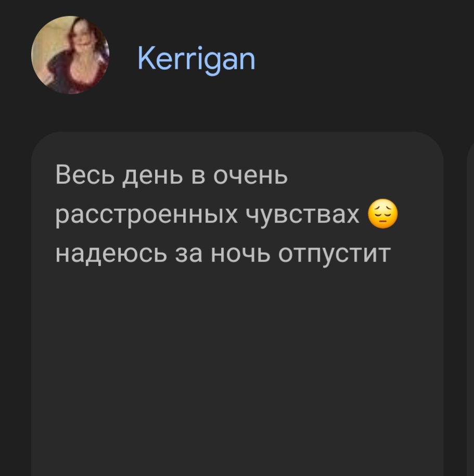This screenshot has height=476, width=474.
Task: Tap the Kerrigan username link
Action: 196,59
